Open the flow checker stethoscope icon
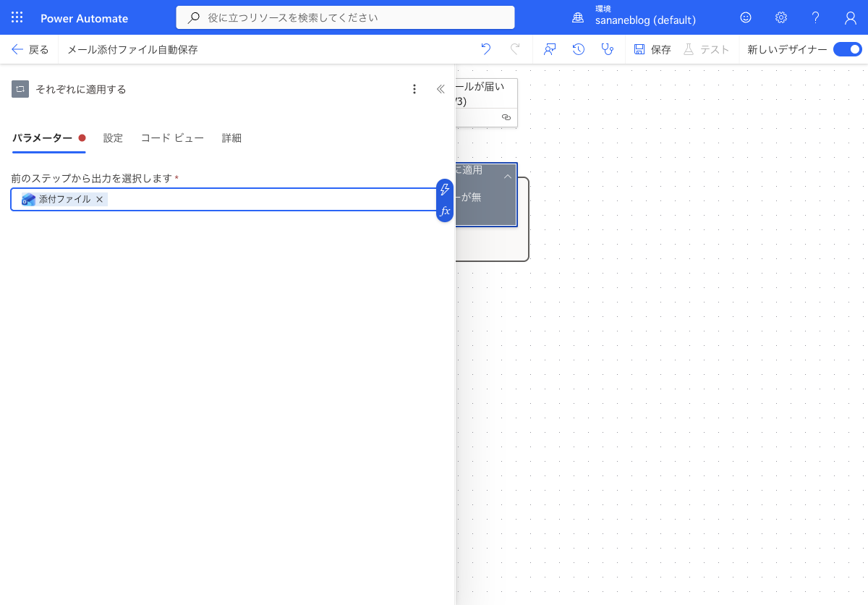The image size is (868, 605). 608,49
